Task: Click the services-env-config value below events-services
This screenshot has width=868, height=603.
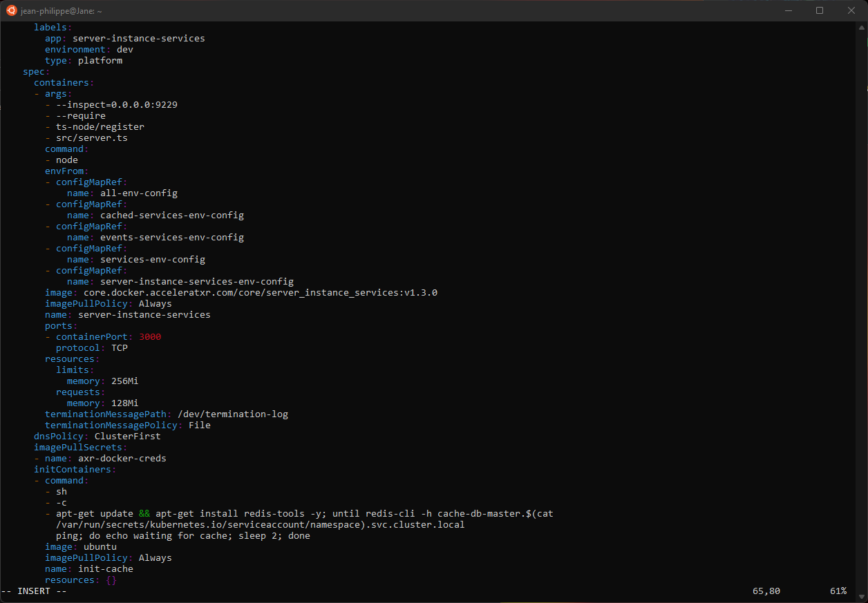Action: (153, 260)
